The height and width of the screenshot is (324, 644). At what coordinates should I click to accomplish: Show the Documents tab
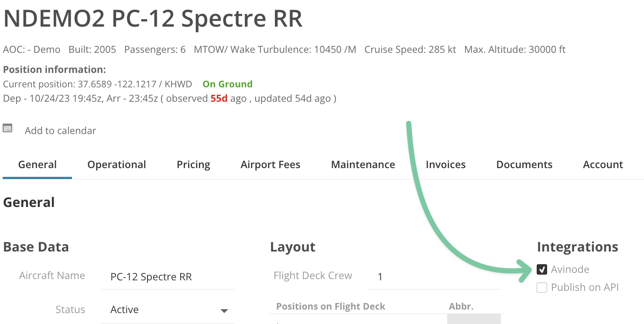(524, 165)
